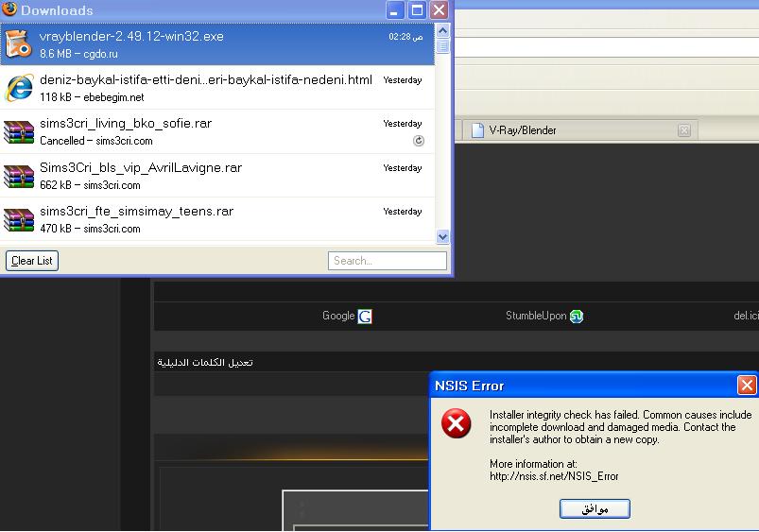The image size is (759, 532).
Task: Click the StumbleUpon icon
Action: pos(577,317)
